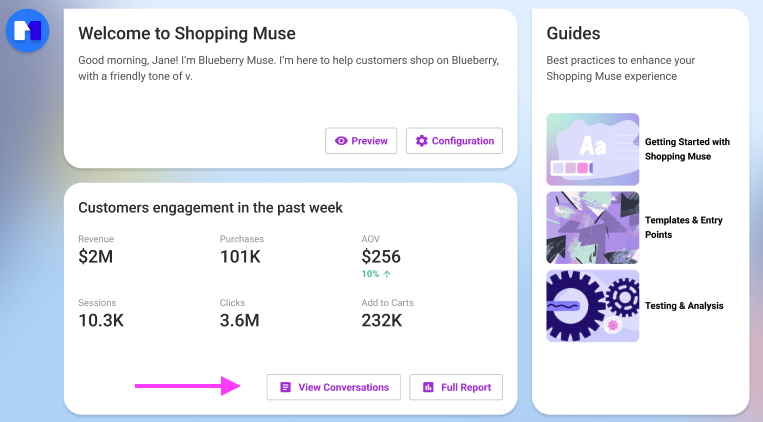Open the Templates & Entry Points thumbnail
Viewport: 763px width, 422px height.
coord(593,227)
